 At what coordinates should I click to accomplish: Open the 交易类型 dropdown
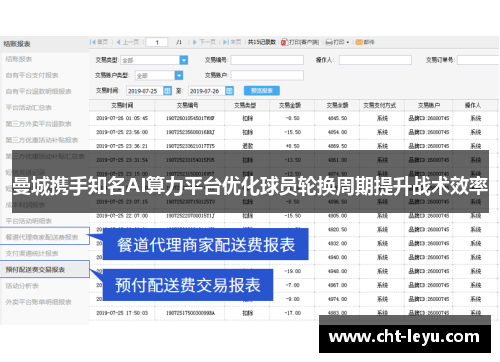coord(184,60)
